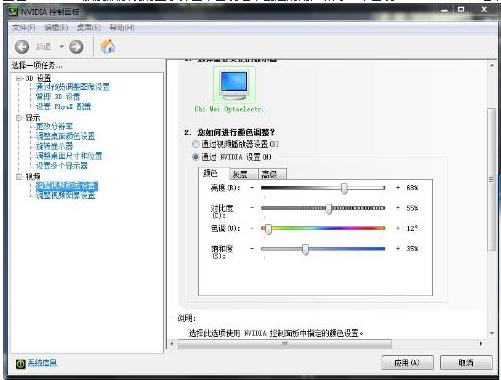Collapse the 3D 设置 tree node
The width and height of the screenshot is (501, 380).
(19, 78)
